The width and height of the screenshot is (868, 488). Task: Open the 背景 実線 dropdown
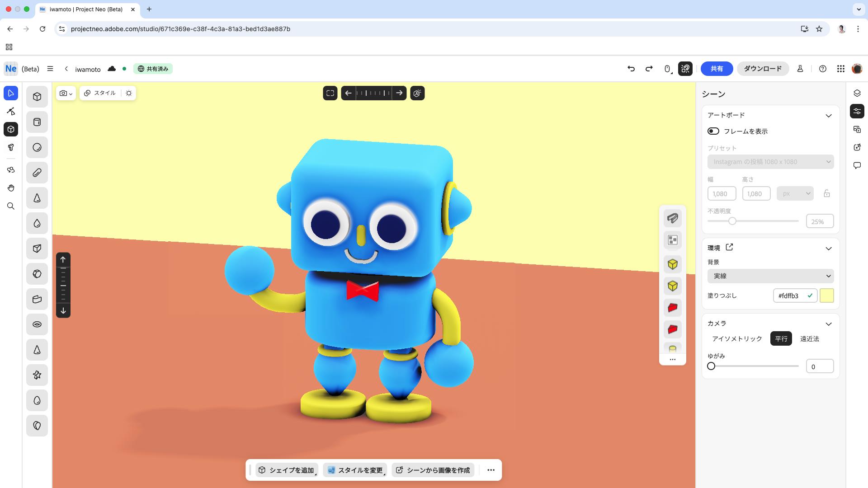click(x=770, y=276)
